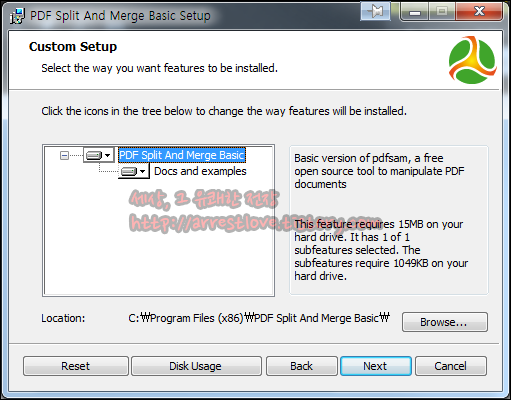Select the PDF Split And Merge Basic feature
The height and width of the screenshot is (400, 511).
(182, 155)
